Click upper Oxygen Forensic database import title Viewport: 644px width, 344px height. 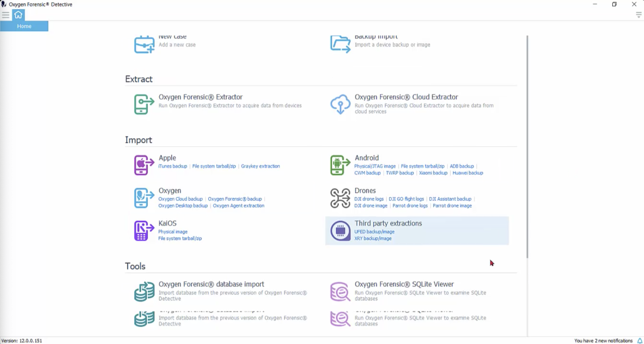tap(211, 284)
